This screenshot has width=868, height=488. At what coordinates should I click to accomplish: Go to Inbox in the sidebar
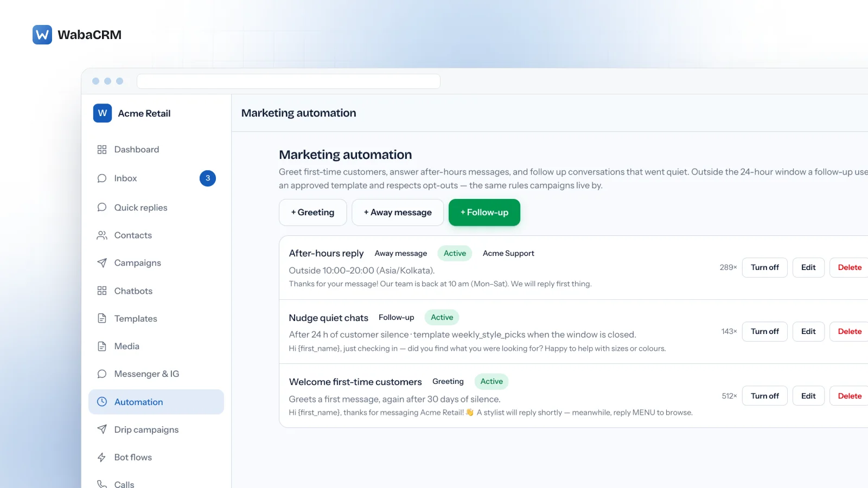[156, 178]
